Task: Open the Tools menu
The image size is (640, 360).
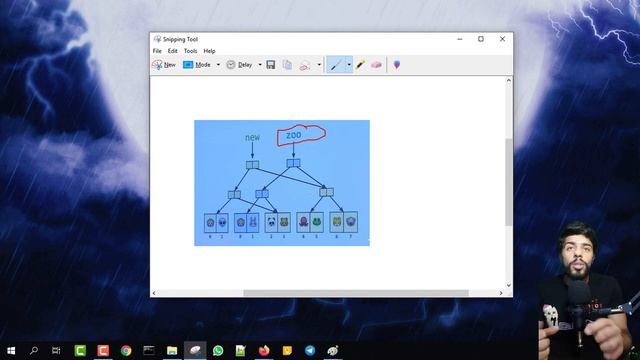Action: coord(190,51)
